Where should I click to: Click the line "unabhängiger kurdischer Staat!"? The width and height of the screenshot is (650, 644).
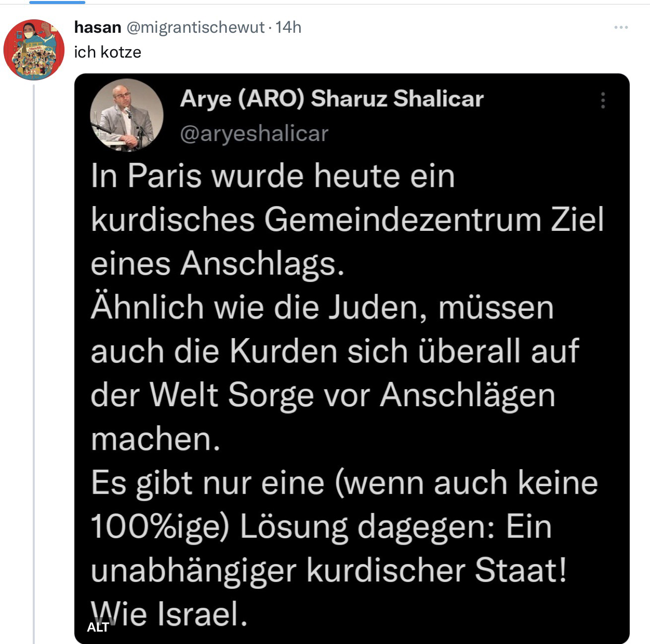point(328,570)
